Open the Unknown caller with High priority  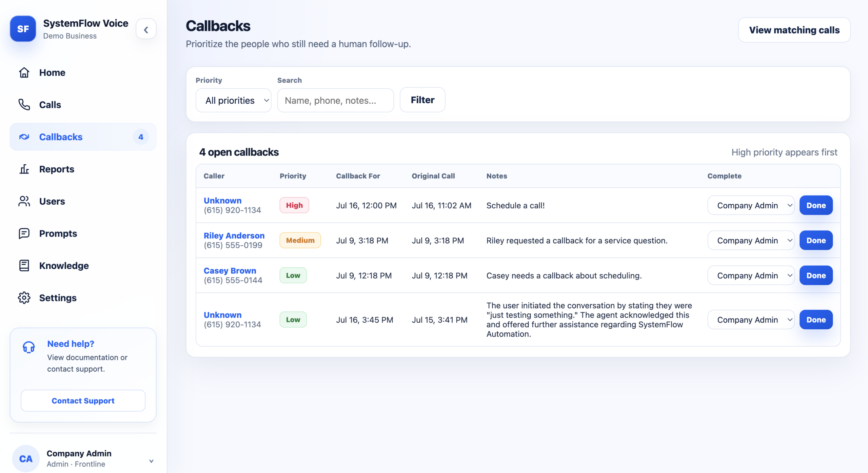[222, 201]
